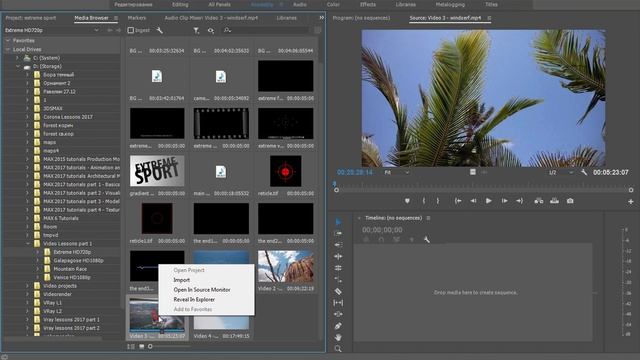Add a marker in the Source monitor
The image size is (640, 360).
(407, 201)
